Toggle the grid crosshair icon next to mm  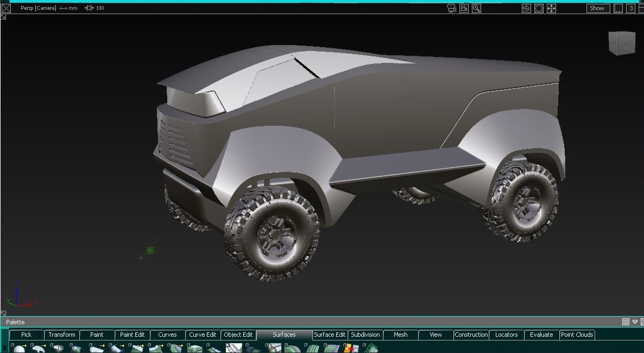[89, 8]
